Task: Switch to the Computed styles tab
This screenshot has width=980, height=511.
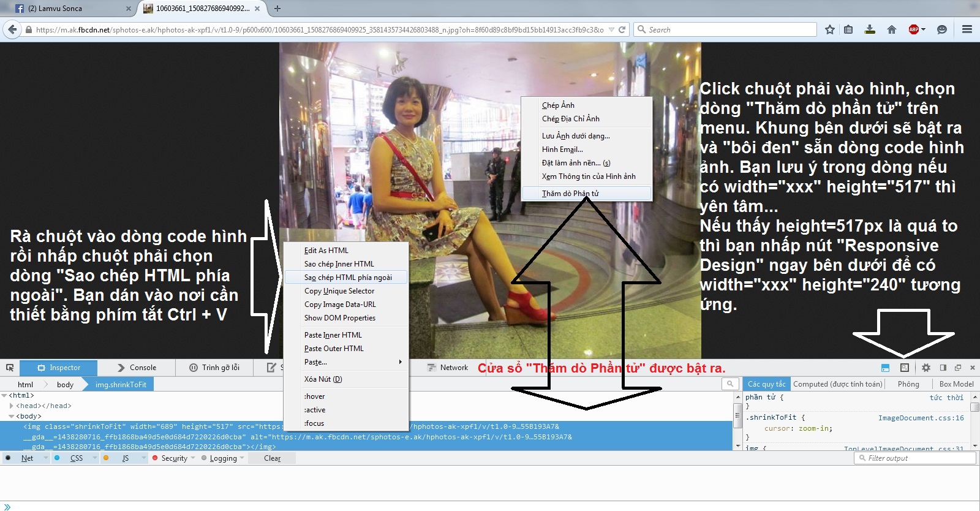Action: tap(837, 384)
